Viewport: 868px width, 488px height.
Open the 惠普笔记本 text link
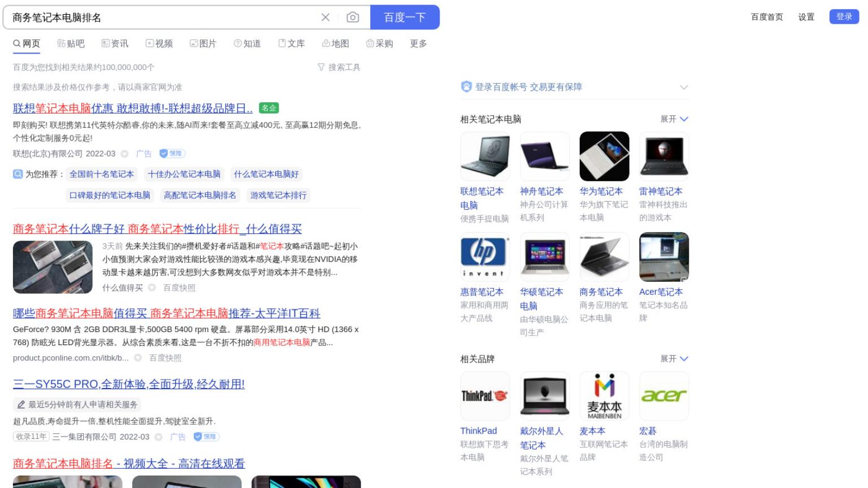(482, 292)
